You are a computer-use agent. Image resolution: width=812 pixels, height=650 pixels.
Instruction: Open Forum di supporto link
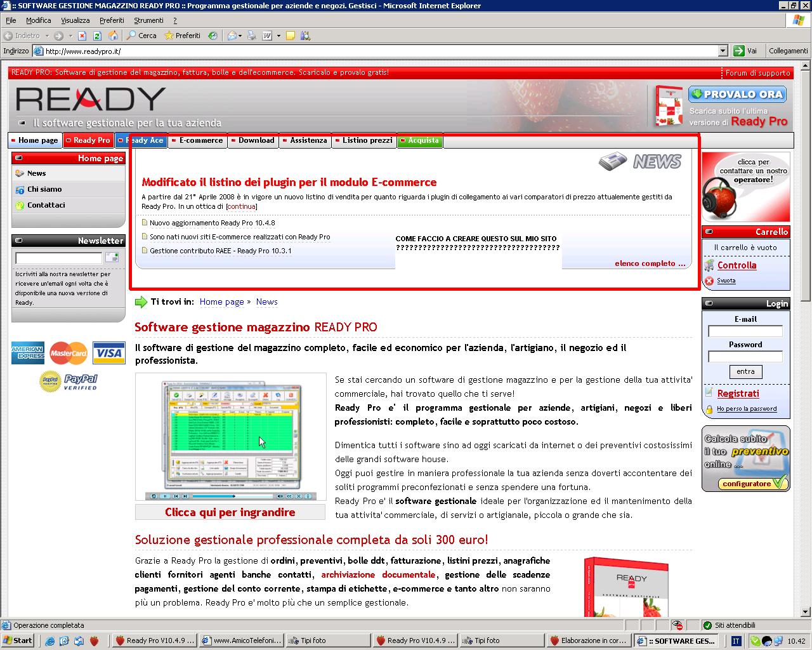(758, 73)
